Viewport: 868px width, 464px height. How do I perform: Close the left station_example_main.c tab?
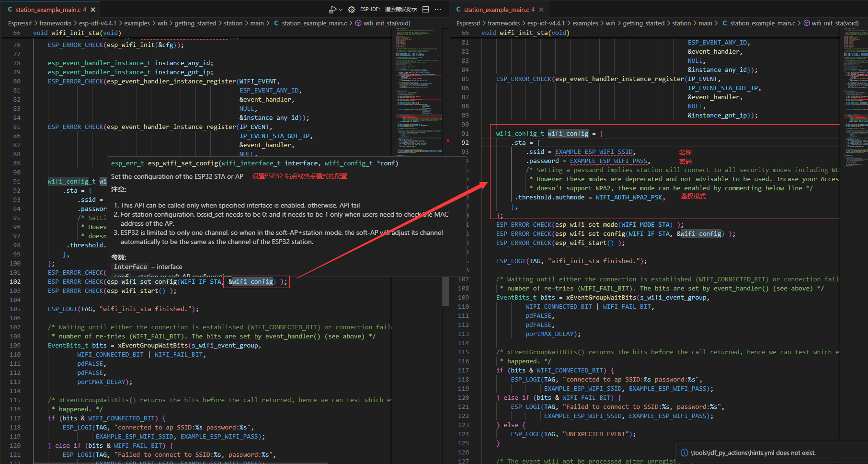click(x=93, y=10)
